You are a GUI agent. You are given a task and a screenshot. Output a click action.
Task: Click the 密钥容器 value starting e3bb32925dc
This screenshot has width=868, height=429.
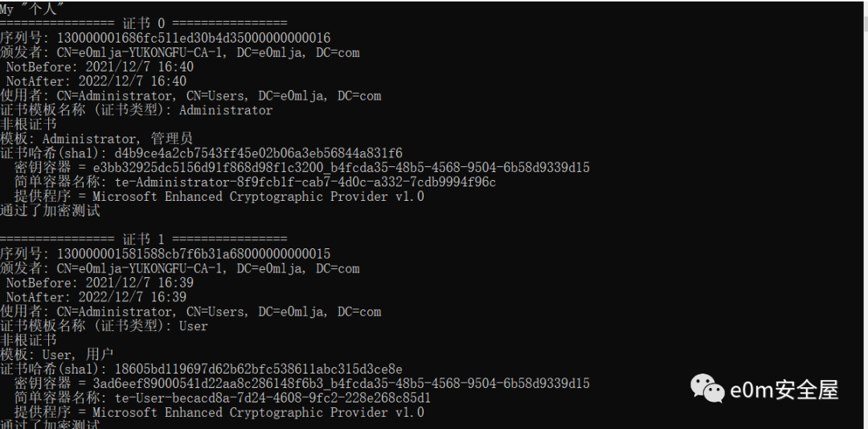341,168
